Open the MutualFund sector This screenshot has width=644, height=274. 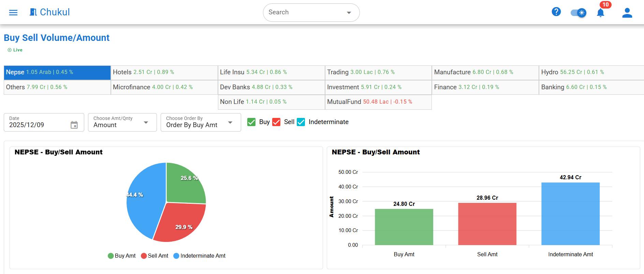click(379, 102)
